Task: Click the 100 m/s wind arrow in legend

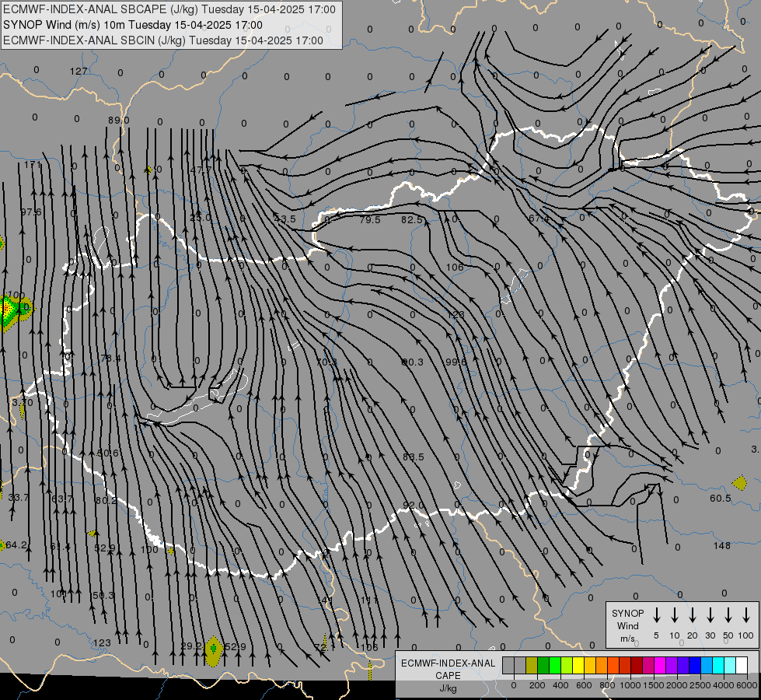Action: (746, 615)
